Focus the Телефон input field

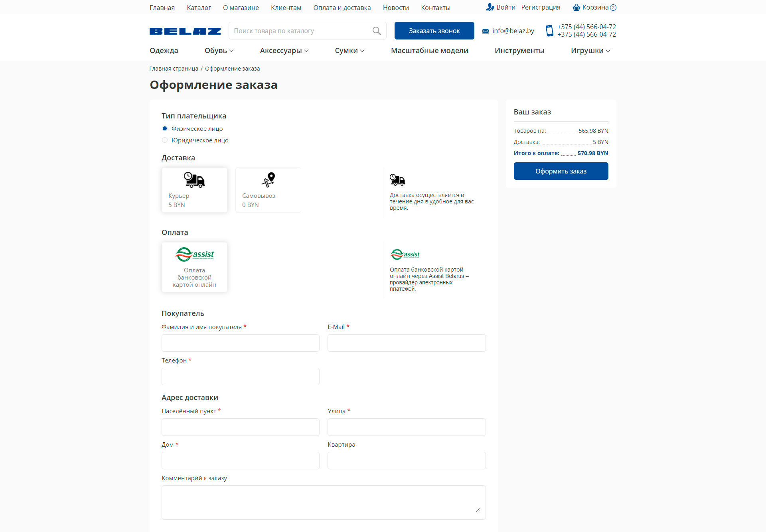pyautogui.click(x=240, y=376)
